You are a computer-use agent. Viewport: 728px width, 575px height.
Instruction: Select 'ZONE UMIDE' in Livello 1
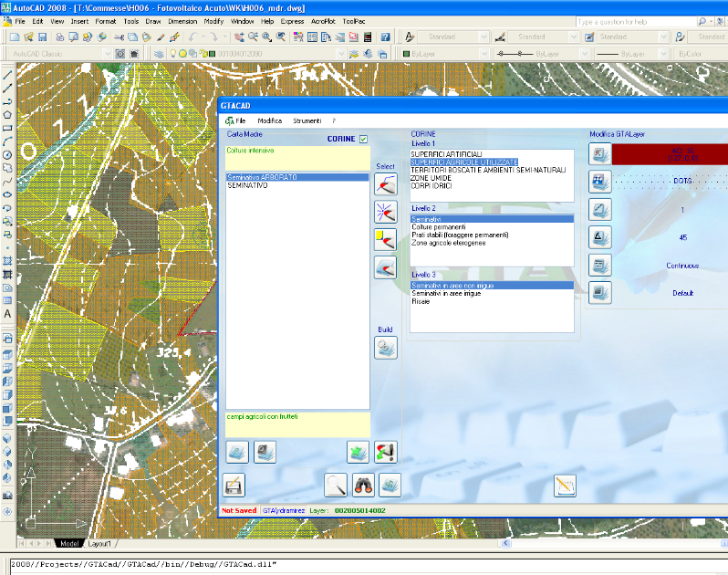[431, 178]
